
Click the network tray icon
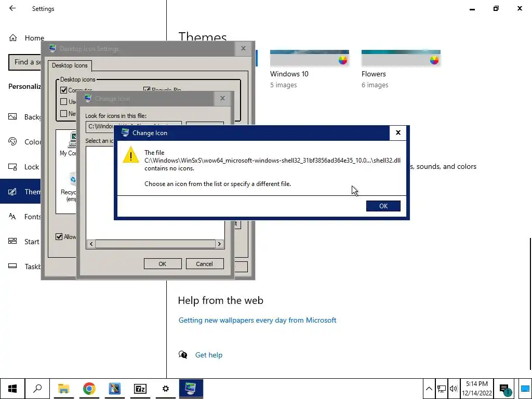pyautogui.click(x=442, y=389)
